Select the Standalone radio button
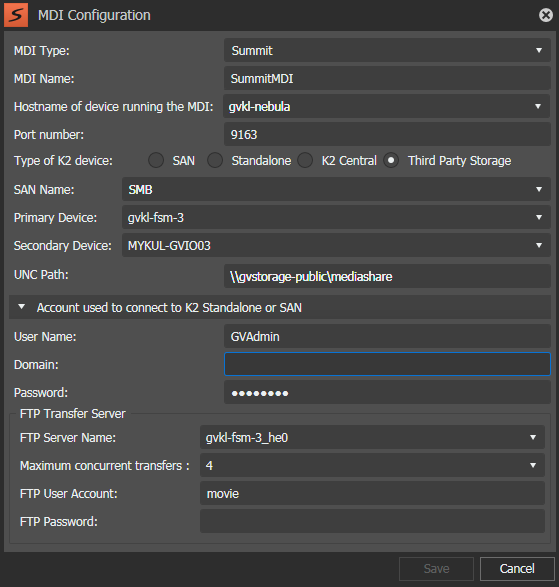This screenshot has width=559, height=587. (x=215, y=161)
